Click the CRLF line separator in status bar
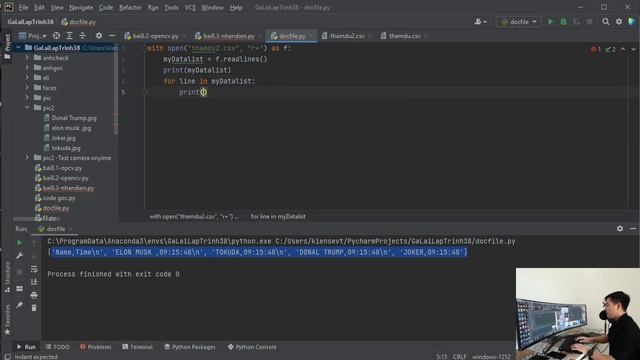The image size is (640, 360). (x=459, y=356)
